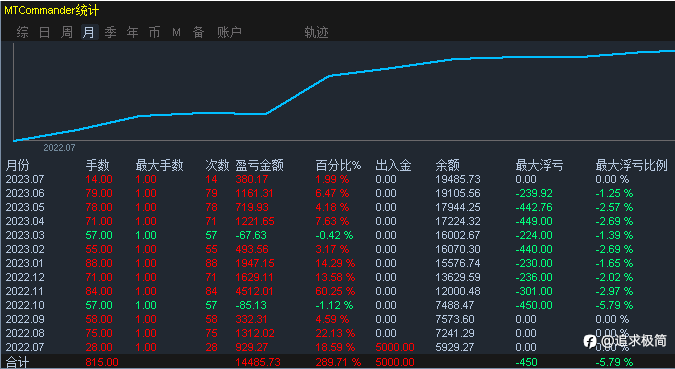
Task: Click the profit value 1947.15
Action: pos(254,264)
